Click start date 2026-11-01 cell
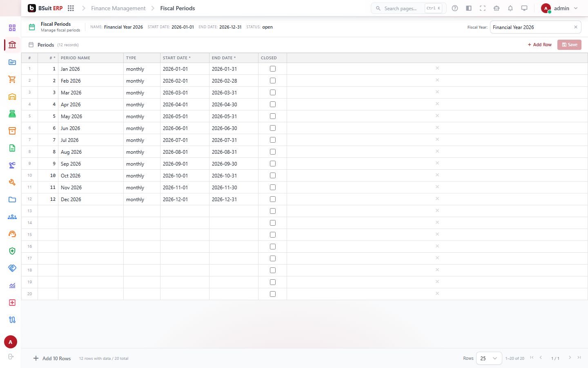The width and height of the screenshot is (588, 368). coord(185,187)
